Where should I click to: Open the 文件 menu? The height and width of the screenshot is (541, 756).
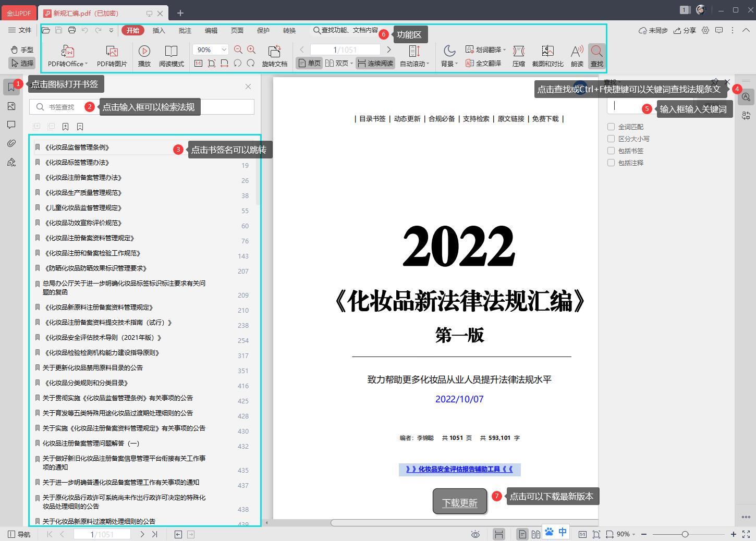pyautogui.click(x=20, y=30)
